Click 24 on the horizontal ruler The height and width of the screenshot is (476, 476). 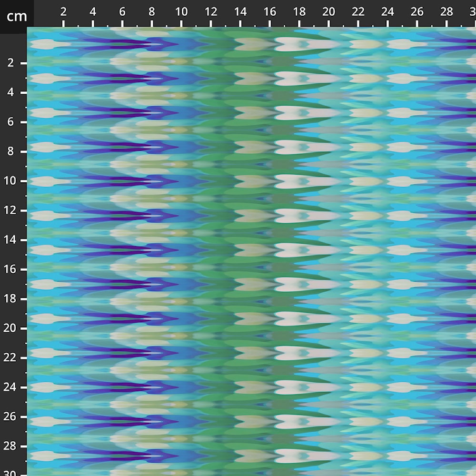point(388,12)
